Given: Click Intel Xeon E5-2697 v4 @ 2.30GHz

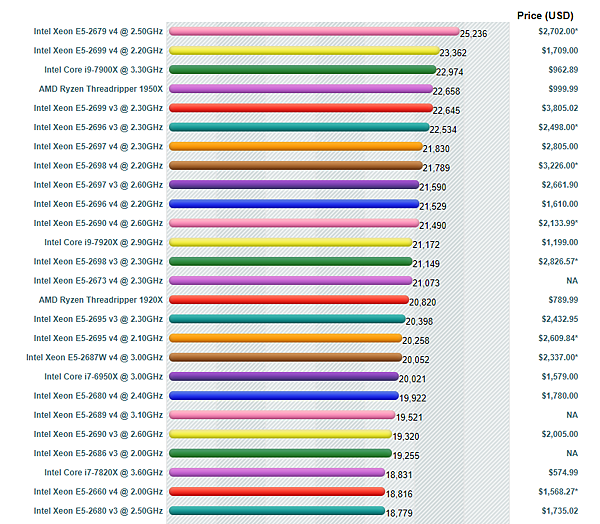Looking at the screenshot, I should click(x=98, y=146).
